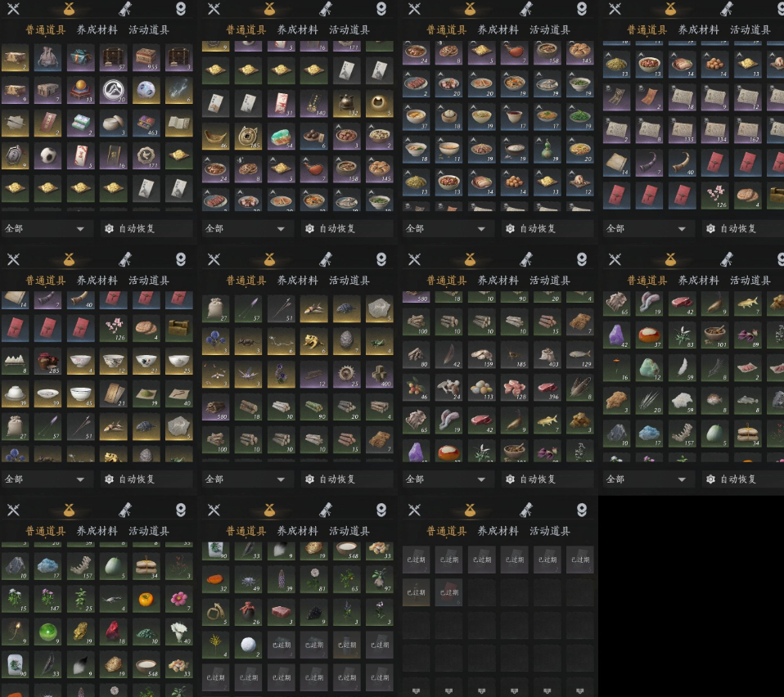Click the orange persimmon fruit item
This screenshot has width=784, height=697.
[x=146, y=599]
